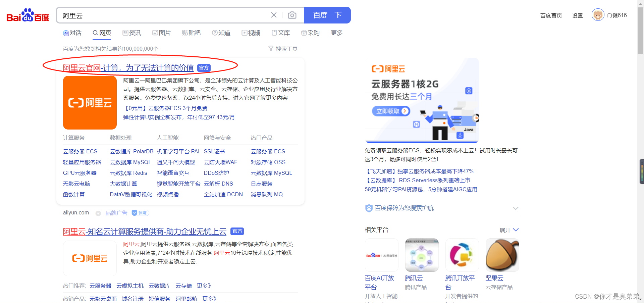644x303 pixels.
Task: Click the 立即领取 banner button
Action: coord(391,111)
